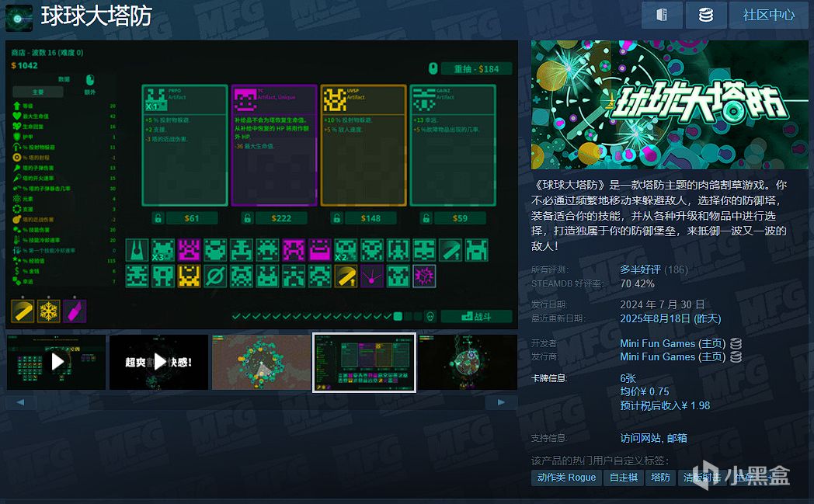This screenshot has width=814, height=504.
Task: Open the guide book icon button
Action: click(x=662, y=15)
